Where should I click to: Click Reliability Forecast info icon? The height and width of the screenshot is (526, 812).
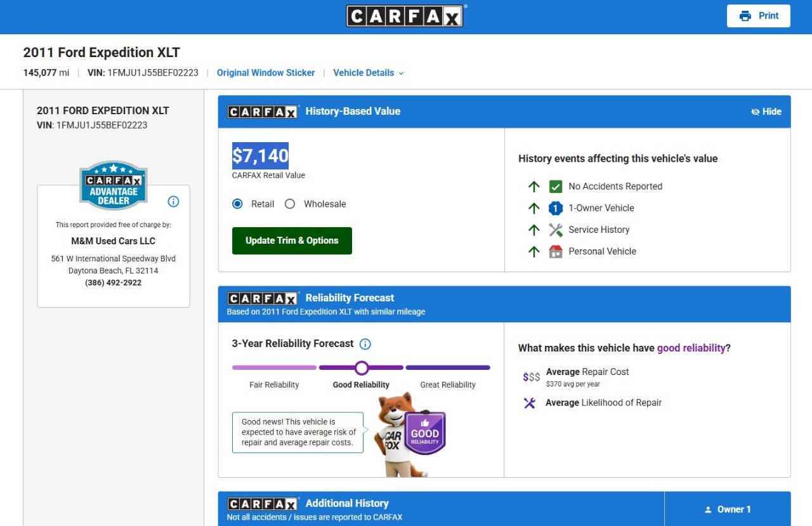[x=365, y=344]
